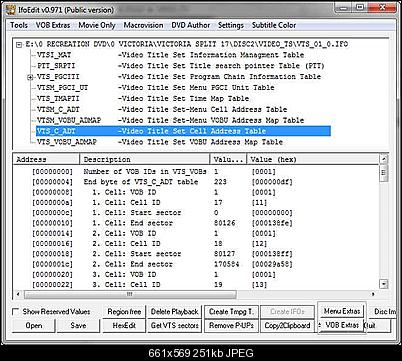Viewport: 402px width, 361px height.
Task: Open the Subtitle Color menu
Action: (274, 25)
